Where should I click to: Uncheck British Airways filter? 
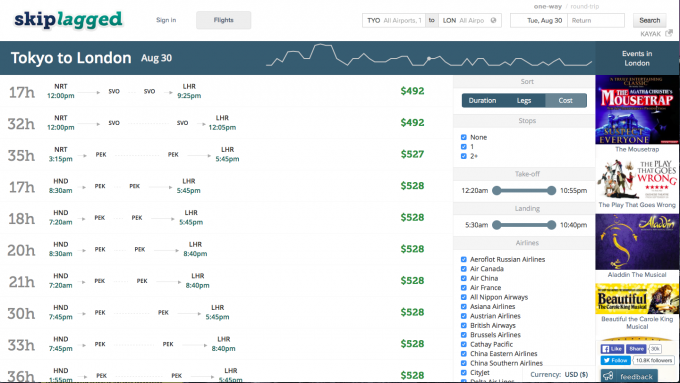(x=464, y=325)
